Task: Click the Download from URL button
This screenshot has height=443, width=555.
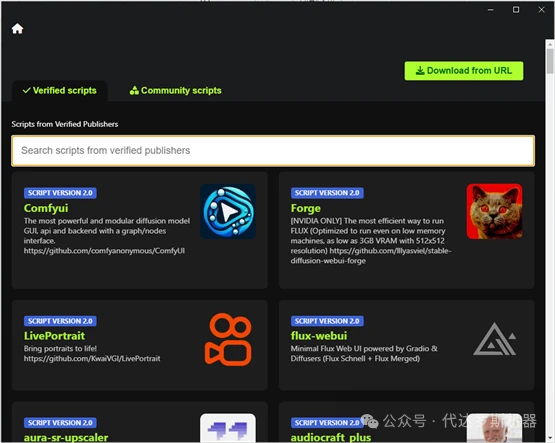Action: (464, 71)
